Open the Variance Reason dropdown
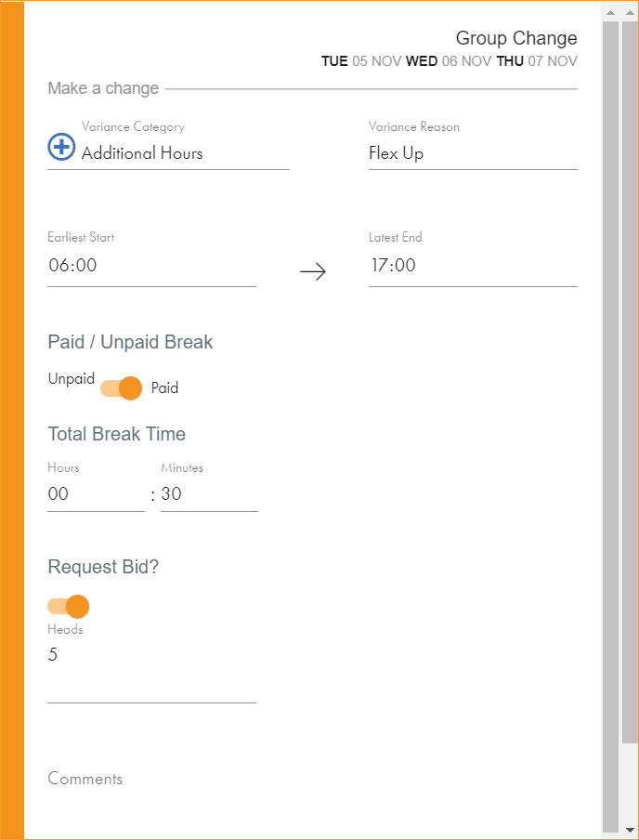This screenshot has width=639, height=840. point(472,153)
